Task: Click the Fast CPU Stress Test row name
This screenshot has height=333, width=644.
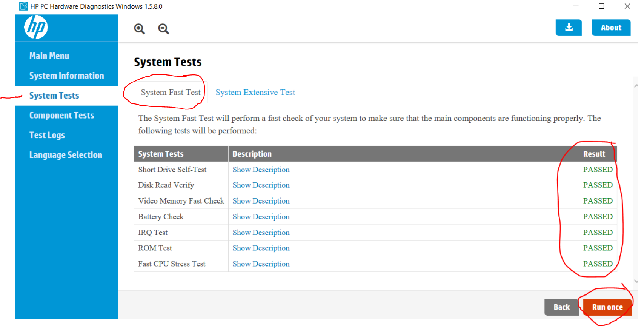Action: [x=172, y=264]
